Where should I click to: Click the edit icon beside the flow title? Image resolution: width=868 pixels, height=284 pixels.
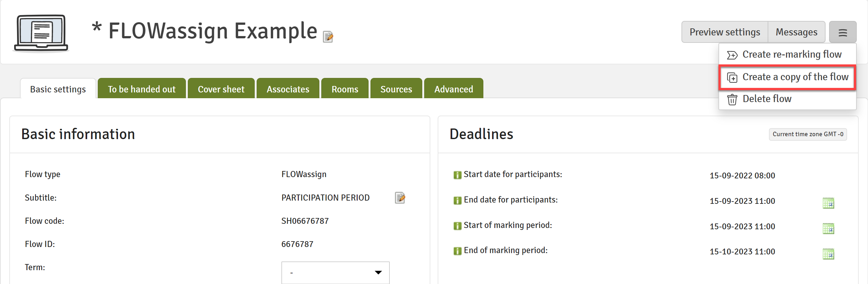coord(327,36)
